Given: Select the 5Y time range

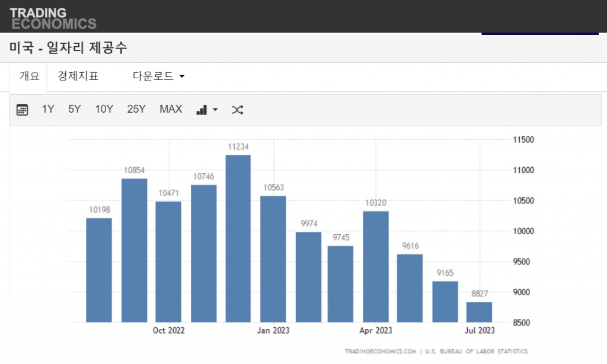Looking at the screenshot, I should [x=74, y=109].
